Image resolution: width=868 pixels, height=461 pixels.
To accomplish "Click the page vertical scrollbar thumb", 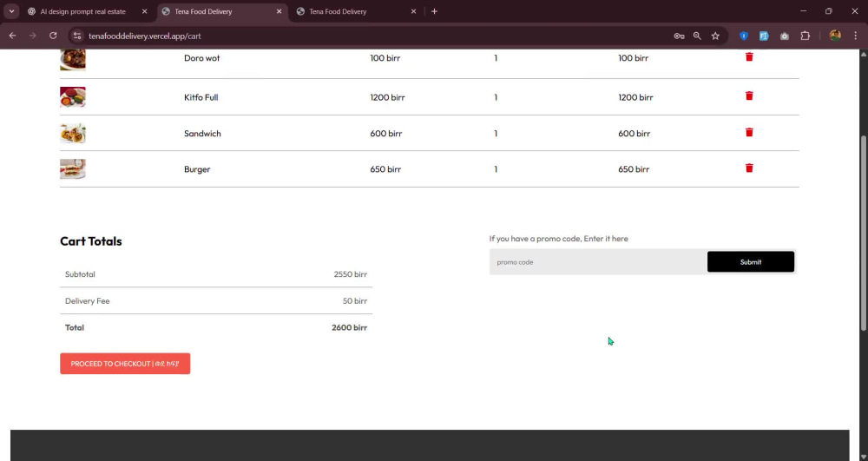I will [x=864, y=233].
